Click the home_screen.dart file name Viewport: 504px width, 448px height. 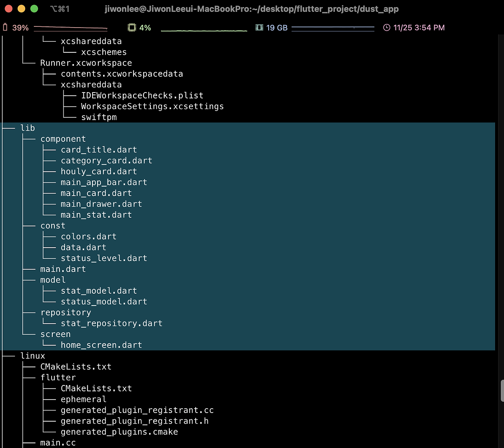click(x=101, y=345)
